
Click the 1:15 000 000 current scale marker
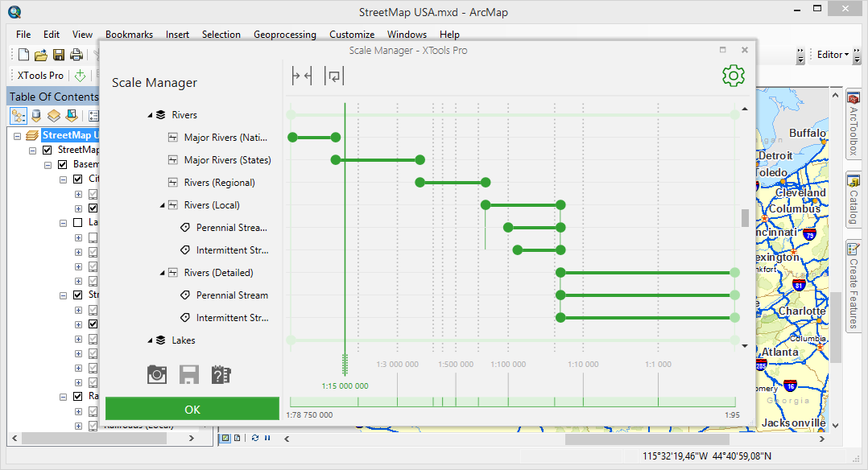pos(345,385)
